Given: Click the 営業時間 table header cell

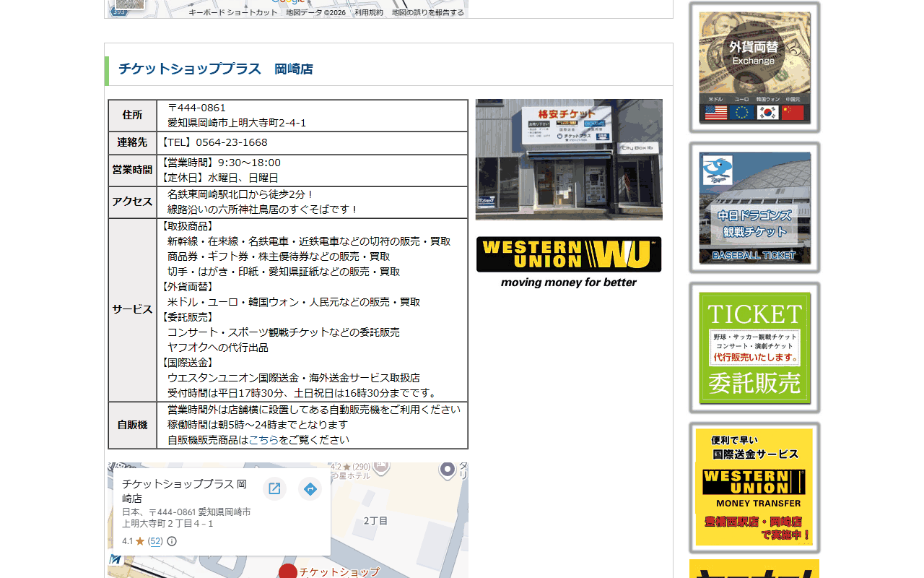Looking at the screenshot, I should (x=132, y=171).
